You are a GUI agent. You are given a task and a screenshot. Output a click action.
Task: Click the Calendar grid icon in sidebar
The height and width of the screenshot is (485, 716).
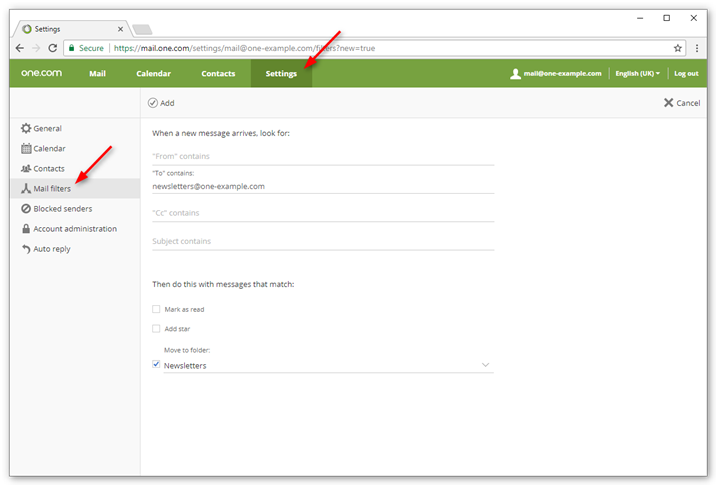pyautogui.click(x=26, y=148)
